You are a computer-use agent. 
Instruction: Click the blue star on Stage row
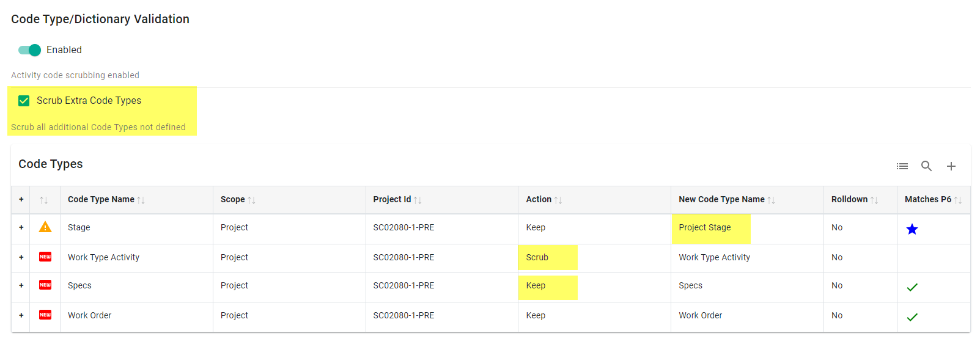click(x=912, y=229)
